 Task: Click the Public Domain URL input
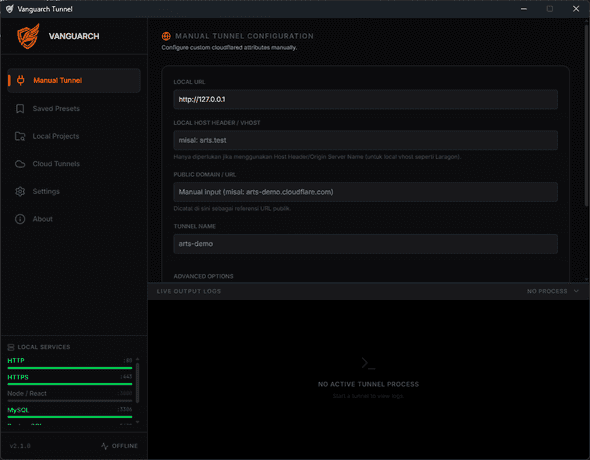tap(365, 192)
